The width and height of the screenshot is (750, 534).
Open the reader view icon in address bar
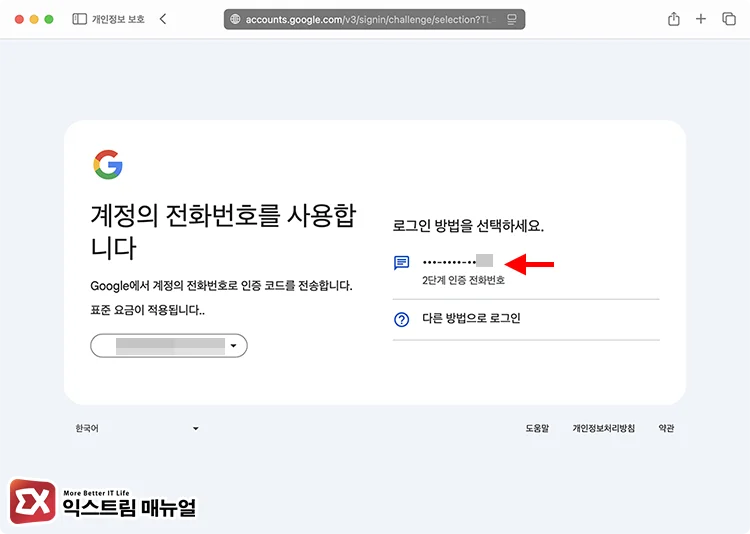pyautogui.click(x=511, y=19)
